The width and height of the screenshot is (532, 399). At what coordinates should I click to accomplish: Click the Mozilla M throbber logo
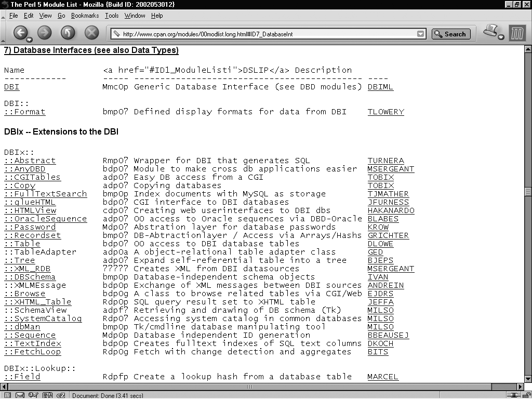(517, 34)
